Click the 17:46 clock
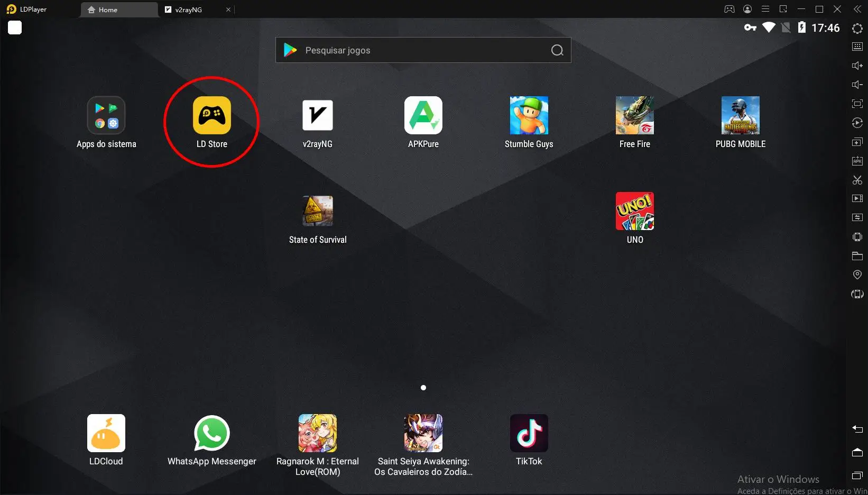This screenshot has width=868, height=495. pos(826,27)
